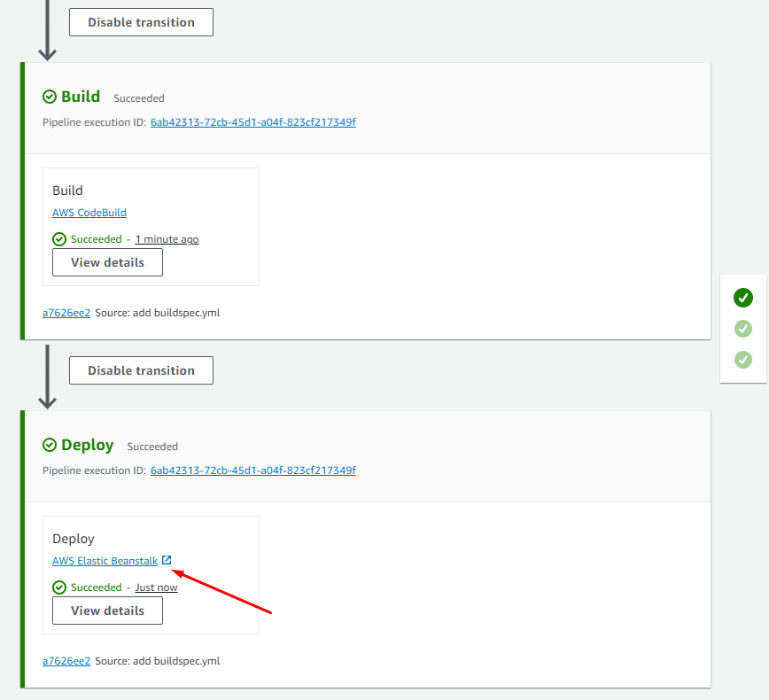Image resolution: width=769 pixels, height=700 pixels.
Task: Open the AWS CodeBuild provider link
Action: [x=89, y=213]
